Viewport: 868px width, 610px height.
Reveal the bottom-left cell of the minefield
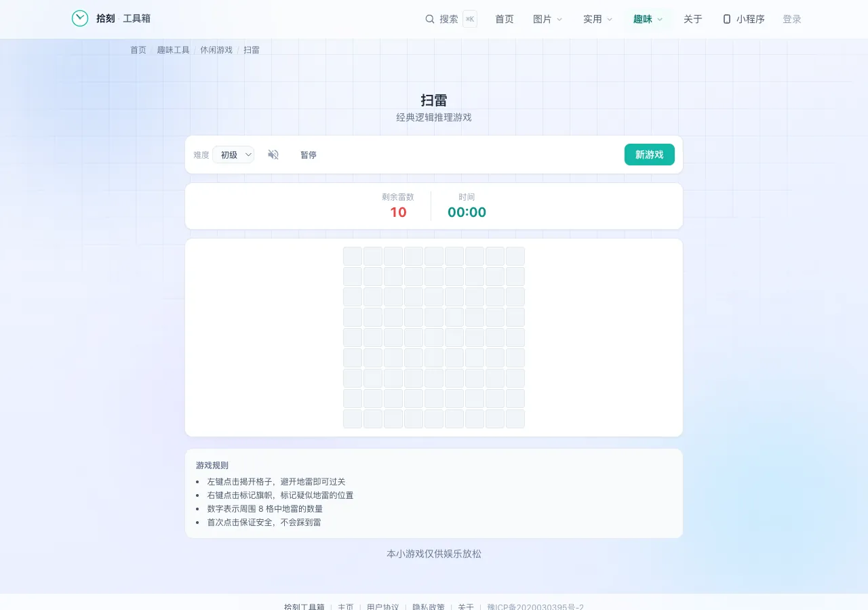click(353, 419)
